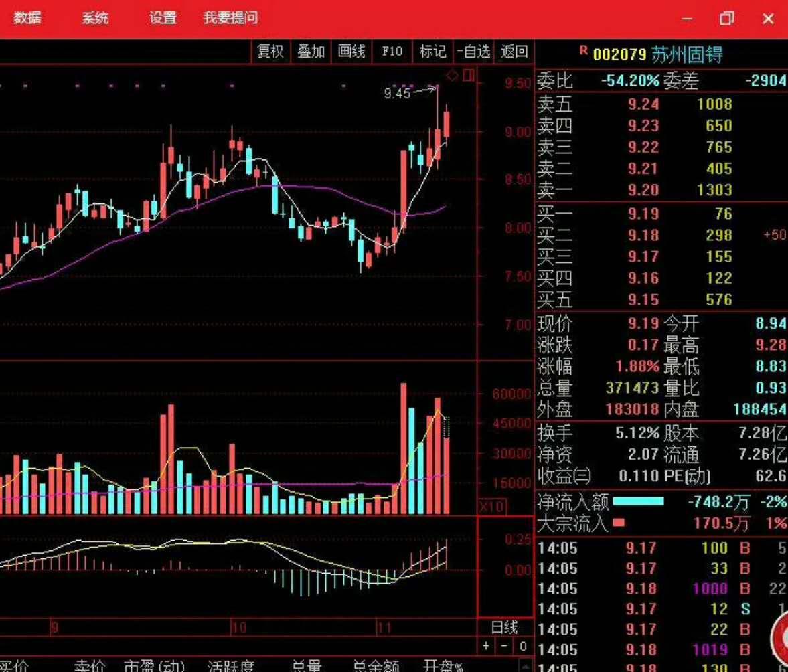Click the month 11 timeline marker
This screenshot has width=788, height=672.
(384, 628)
